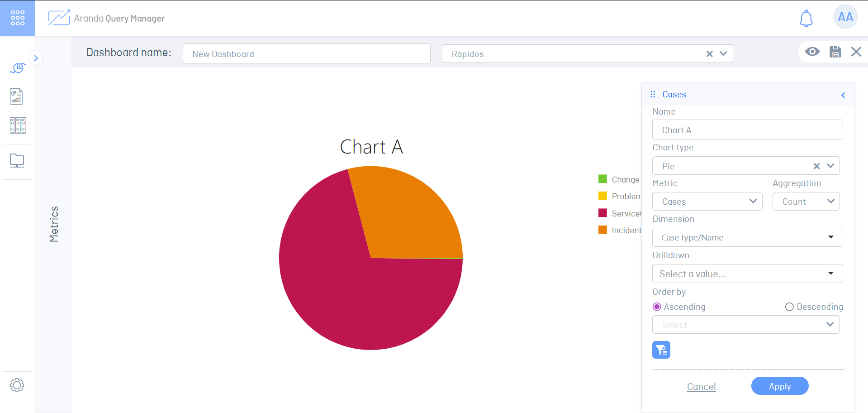Select the Ascending radio button

[657, 307]
